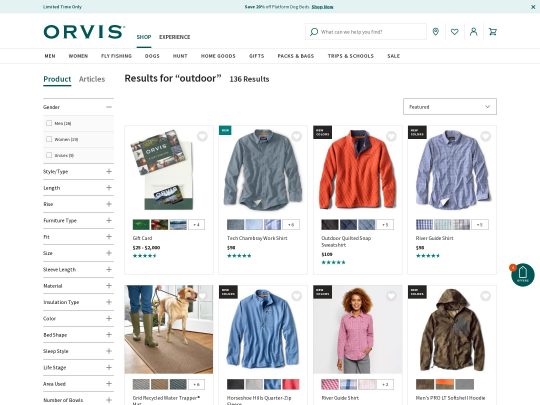
Task: Open the MEN menu
Action: coord(50,56)
